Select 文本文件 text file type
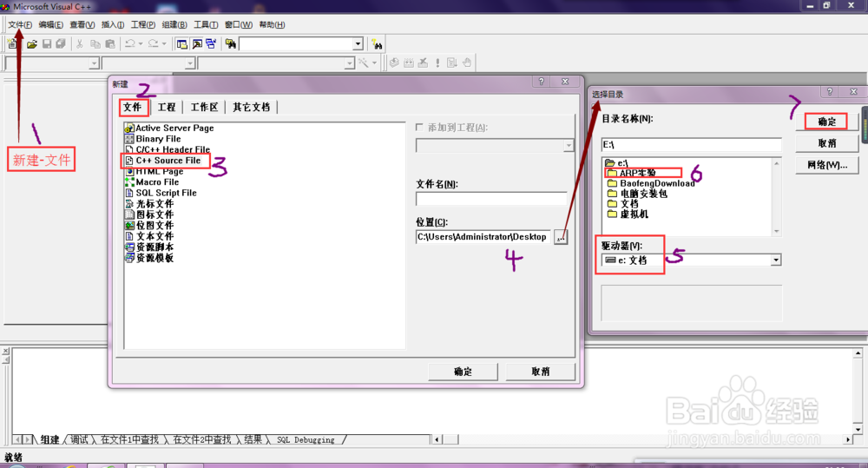This screenshot has width=868, height=468. click(149, 236)
